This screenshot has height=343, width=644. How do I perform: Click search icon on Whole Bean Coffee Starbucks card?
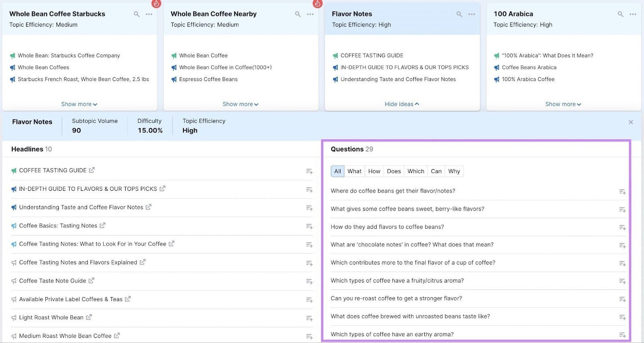[x=137, y=14]
